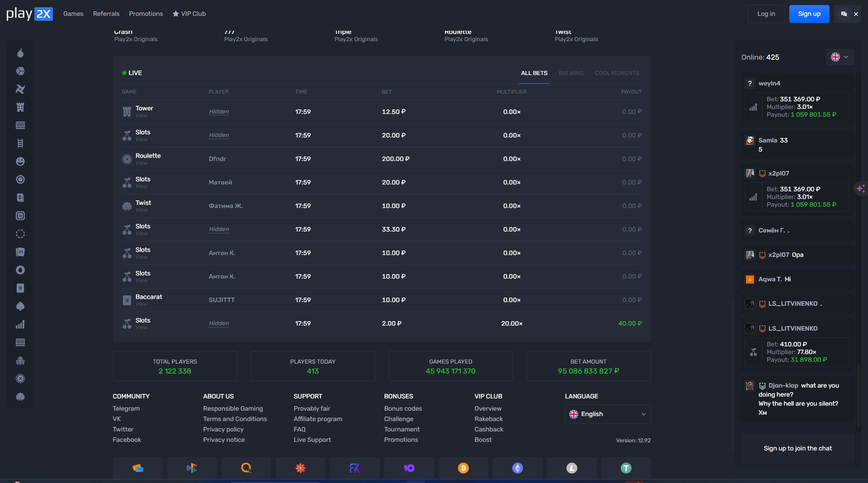The image size is (868, 483).
Task: Open the Provably fair link
Action: [x=312, y=408]
